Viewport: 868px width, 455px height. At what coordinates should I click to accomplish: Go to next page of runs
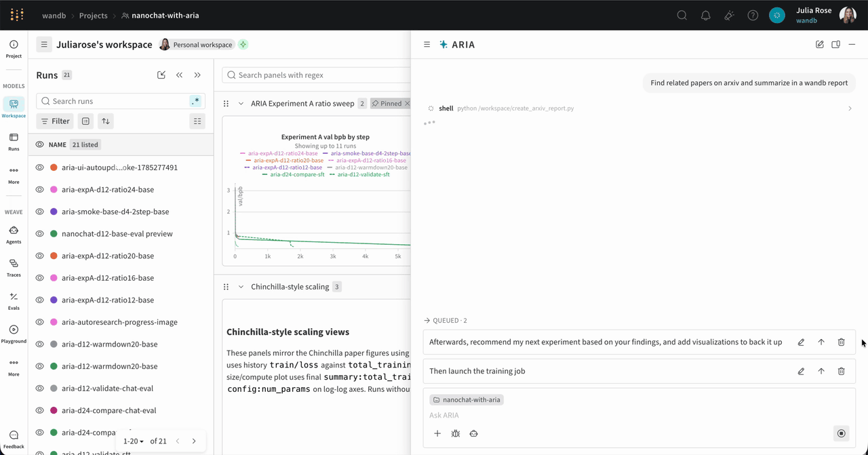coord(194,441)
